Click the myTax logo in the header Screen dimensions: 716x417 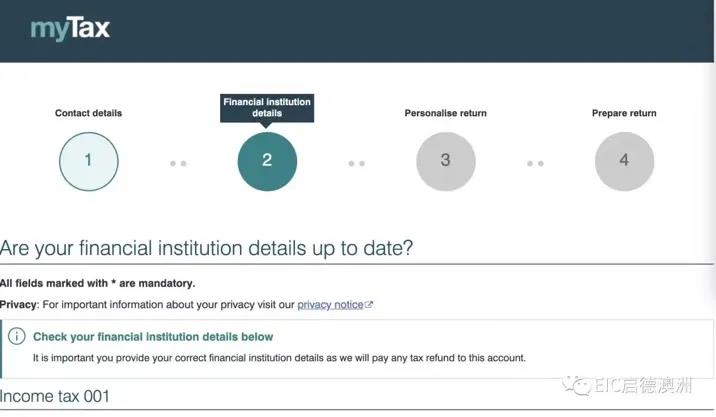(x=70, y=28)
